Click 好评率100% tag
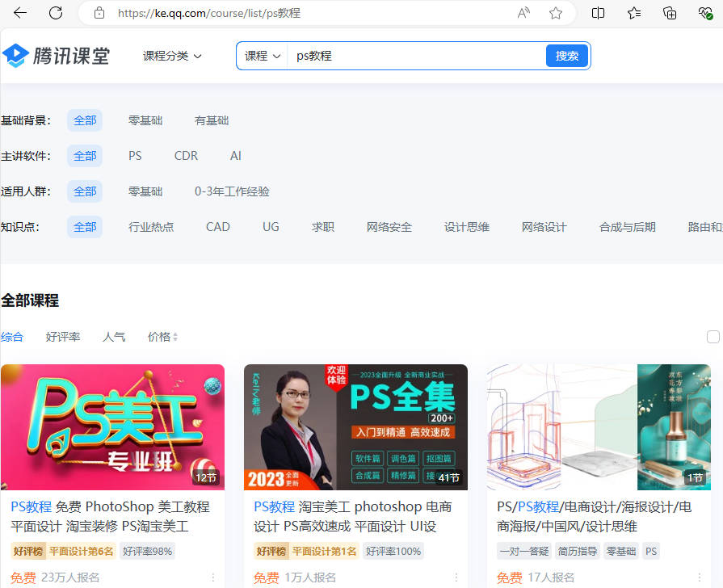The width and height of the screenshot is (723, 588). [393, 551]
